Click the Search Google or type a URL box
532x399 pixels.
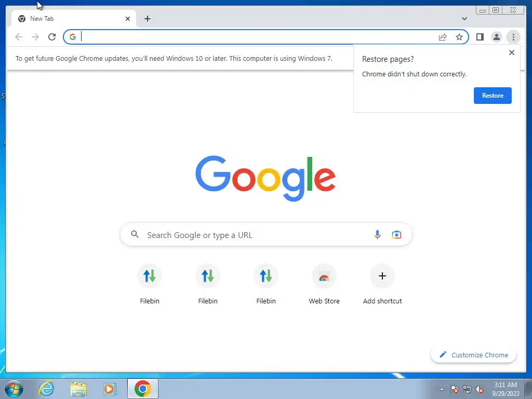[x=266, y=234]
